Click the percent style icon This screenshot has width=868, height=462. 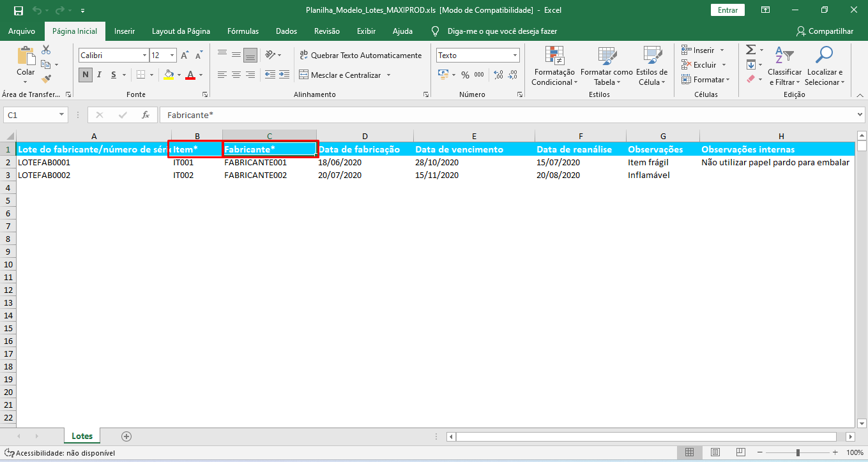465,75
